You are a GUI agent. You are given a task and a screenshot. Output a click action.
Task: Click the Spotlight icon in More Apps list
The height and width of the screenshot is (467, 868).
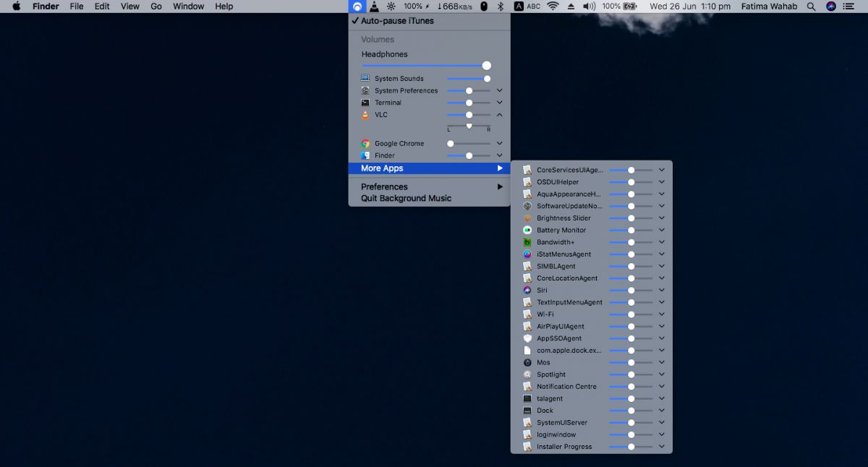coord(527,374)
